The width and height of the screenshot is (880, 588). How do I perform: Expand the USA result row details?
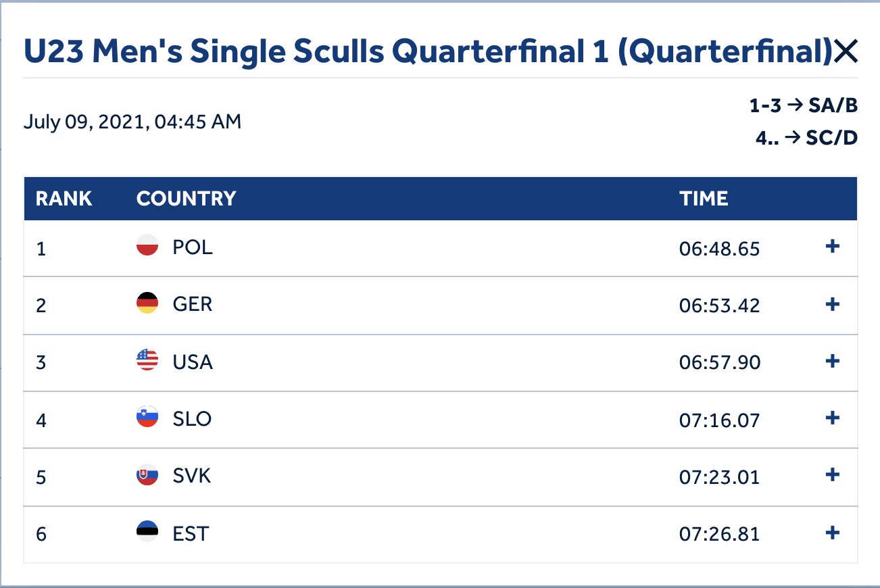[833, 362]
